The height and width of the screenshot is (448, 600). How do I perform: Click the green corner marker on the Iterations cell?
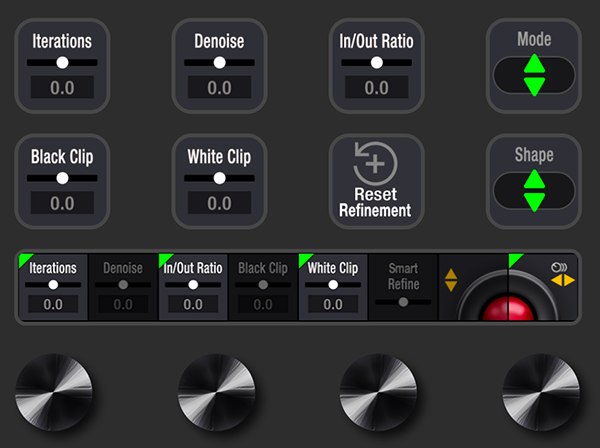click(24, 259)
